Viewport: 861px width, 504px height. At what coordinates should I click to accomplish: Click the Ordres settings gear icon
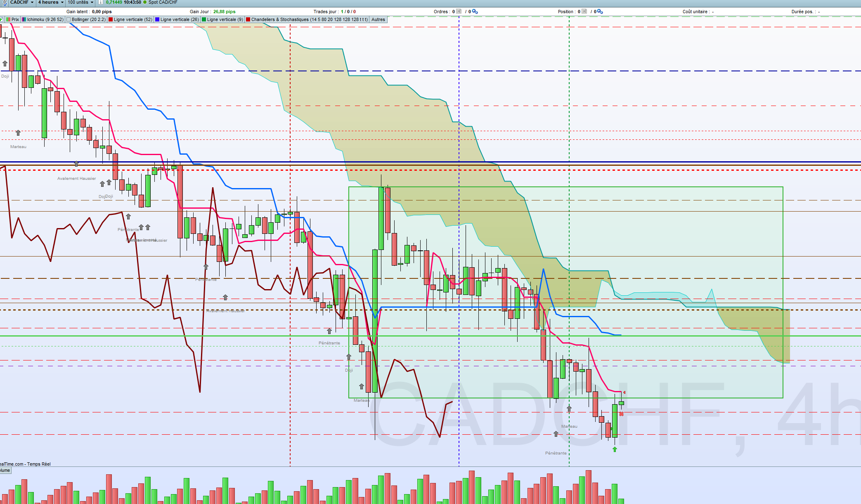pyautogui.click(x=475, y=12)
